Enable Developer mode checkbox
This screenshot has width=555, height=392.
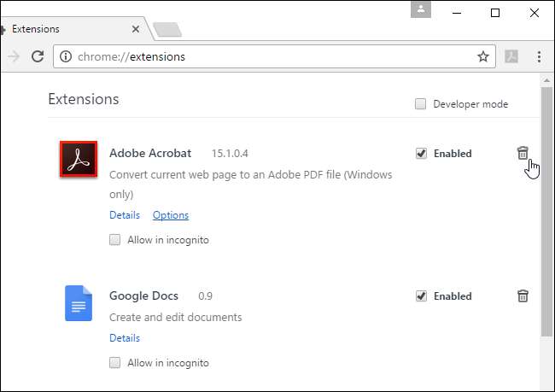coord(420,104)
